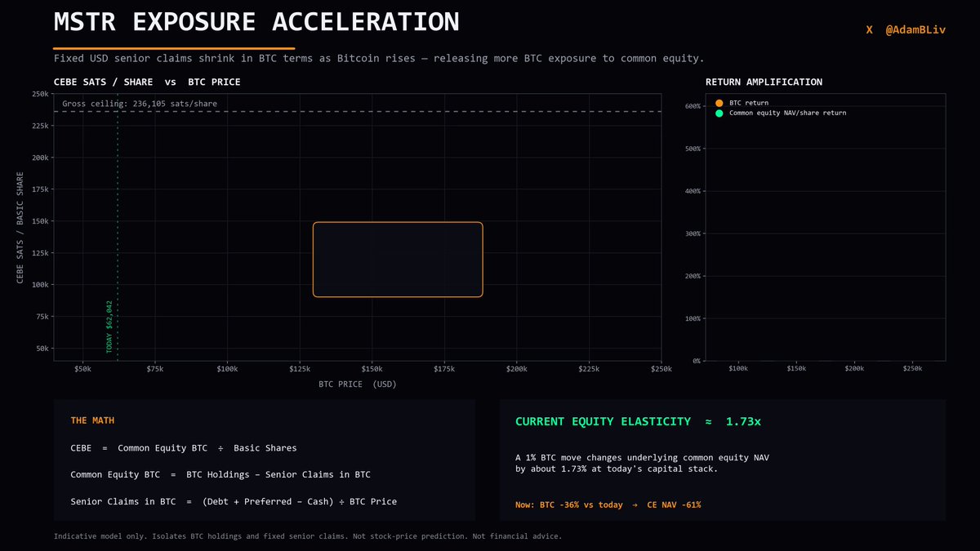Click the 'Now: BTC -36% vs today' line
The height and width of the screenshot is (551, 980).
click(608, 505)
